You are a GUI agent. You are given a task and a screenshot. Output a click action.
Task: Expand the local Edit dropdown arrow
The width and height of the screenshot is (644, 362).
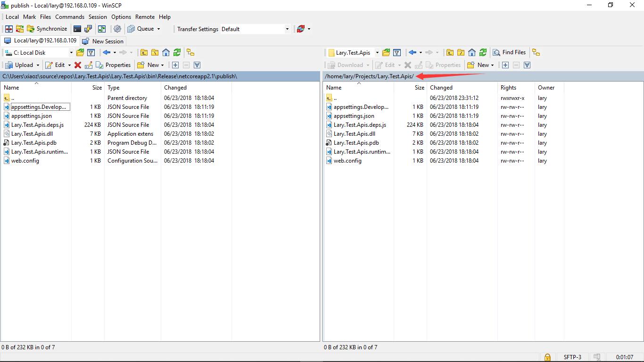click(69, 65)
